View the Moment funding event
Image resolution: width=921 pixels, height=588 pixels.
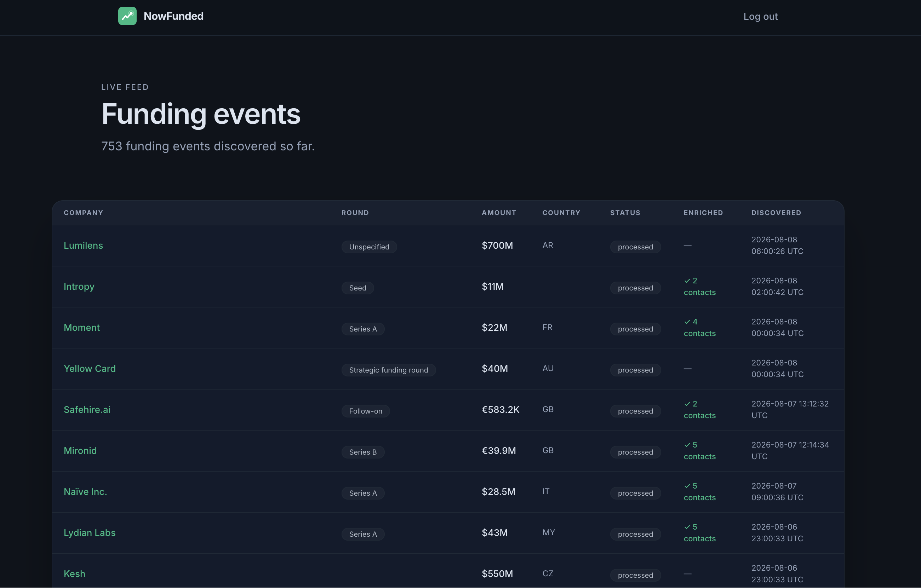point(82,328)
